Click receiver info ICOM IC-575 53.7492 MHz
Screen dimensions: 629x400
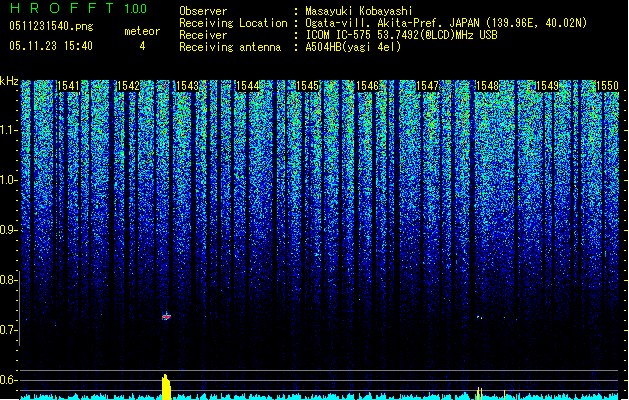(x=402, y=35)
